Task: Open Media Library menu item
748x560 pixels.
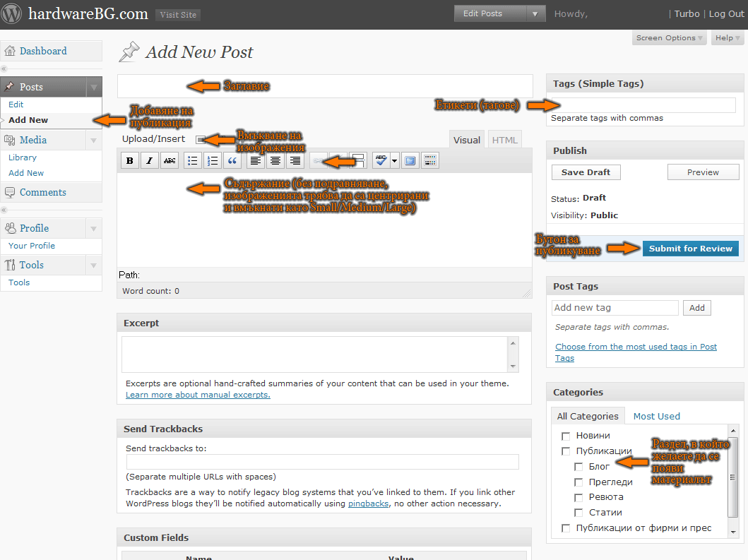Action: coord(23,157)
